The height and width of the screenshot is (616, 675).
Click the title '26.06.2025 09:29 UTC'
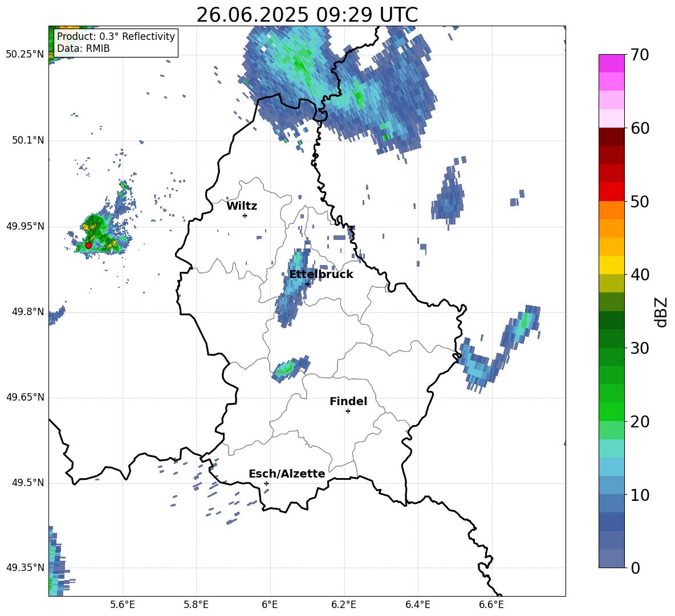307,15
